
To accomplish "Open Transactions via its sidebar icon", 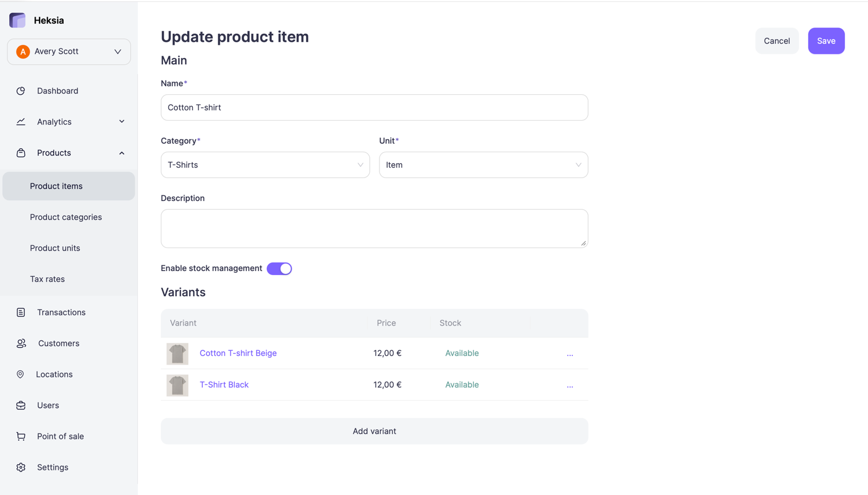I will [x=21, y=312].
